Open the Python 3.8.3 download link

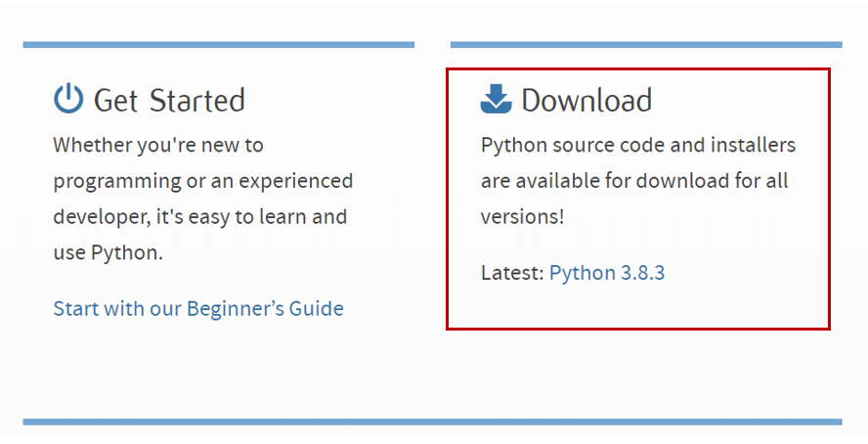click(x=607, y=273)
